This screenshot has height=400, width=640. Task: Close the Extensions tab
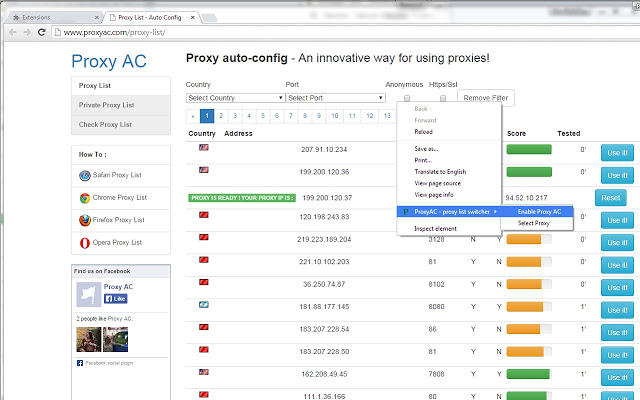97,18
